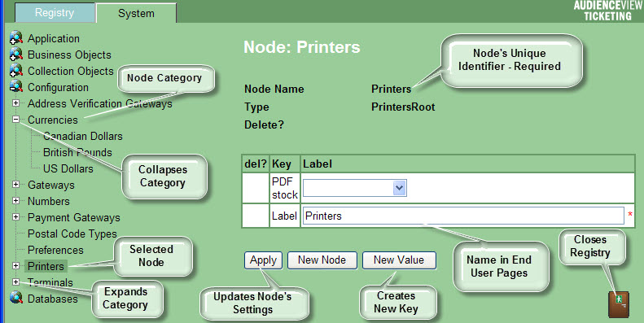The width and height of the screenshot is (644, 323).
Task: Click the Delete? field label
Action: [x=264, y=124]
